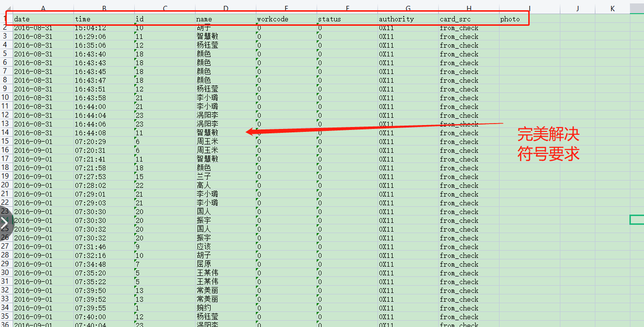Image resolution: width=644 pixels, height=327 pixels.
Task: Click the 'name' header cell
Action: click(x=226, y=19)
